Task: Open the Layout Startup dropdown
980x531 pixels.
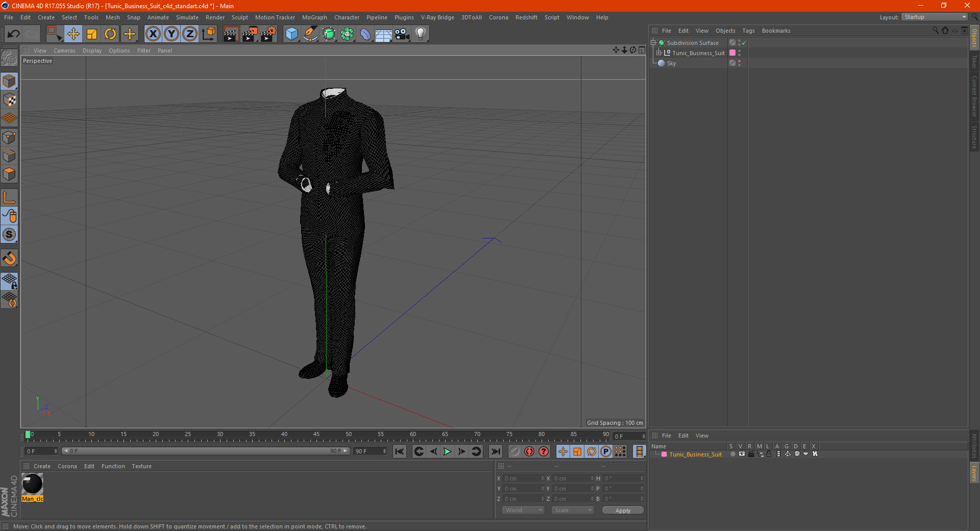Action: (935, 17)
